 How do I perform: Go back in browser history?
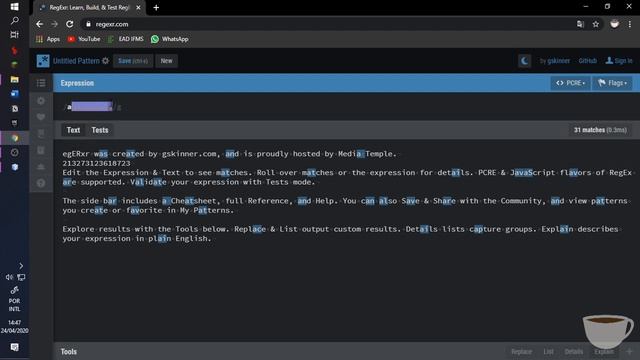[x=39, y=24]
